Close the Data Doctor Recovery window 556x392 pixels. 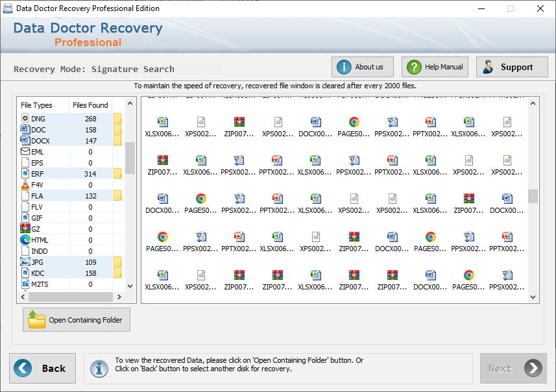(540, 8)
